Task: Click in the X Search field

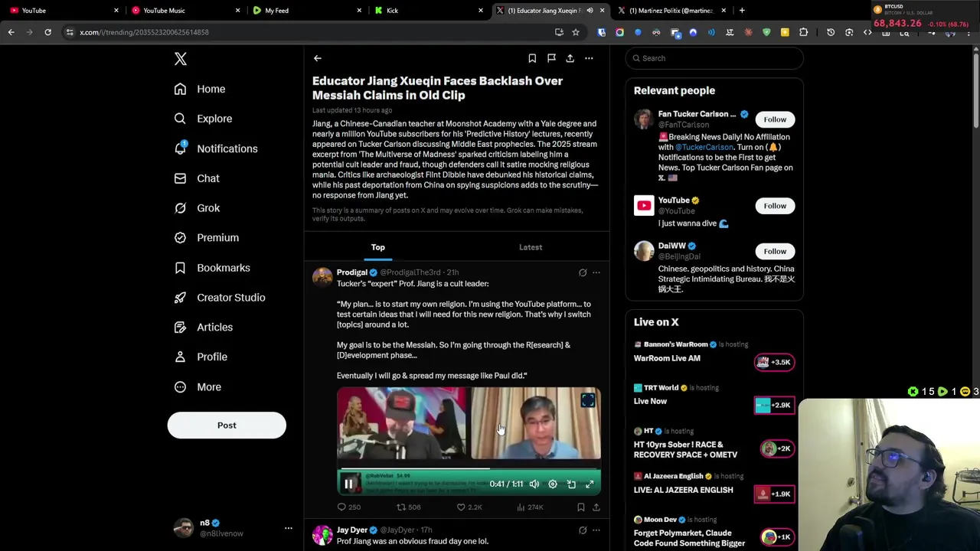Action: 714,58
